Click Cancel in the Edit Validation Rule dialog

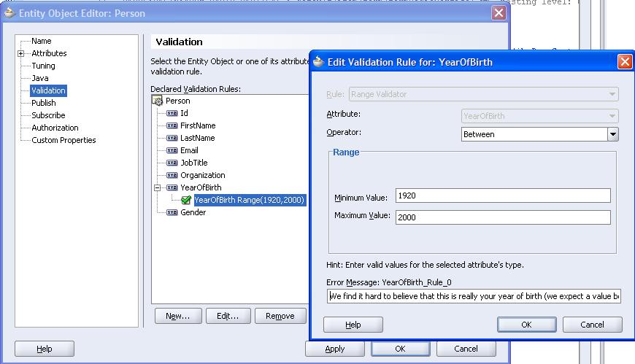(592, 325)
